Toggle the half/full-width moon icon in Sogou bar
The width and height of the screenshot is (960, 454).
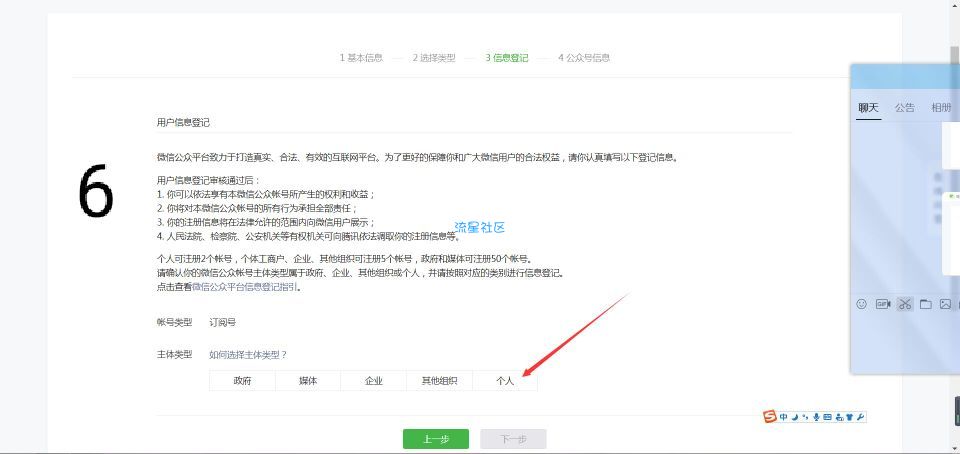click(795, 417)
